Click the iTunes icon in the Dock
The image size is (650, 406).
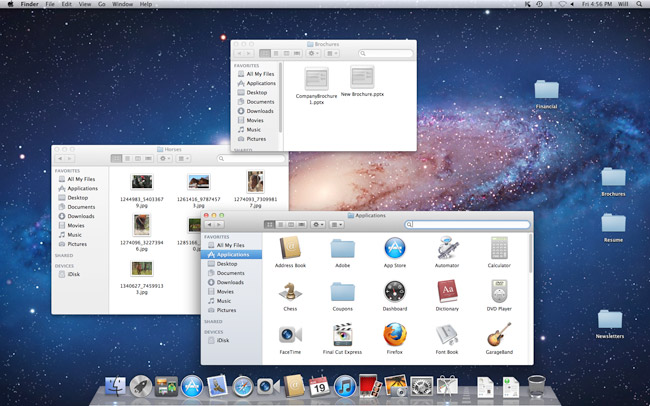pos(345,385)
